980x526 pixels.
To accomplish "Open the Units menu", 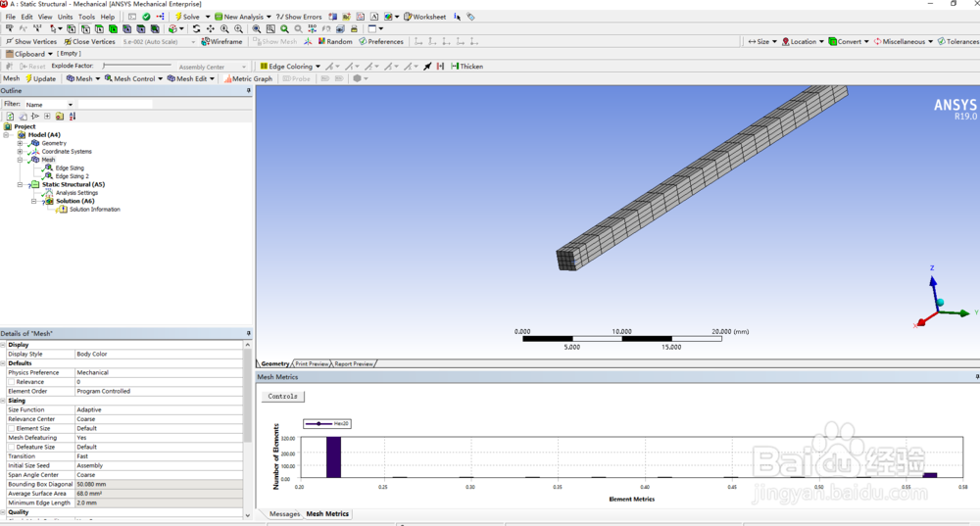I will [x=65, y=17].
